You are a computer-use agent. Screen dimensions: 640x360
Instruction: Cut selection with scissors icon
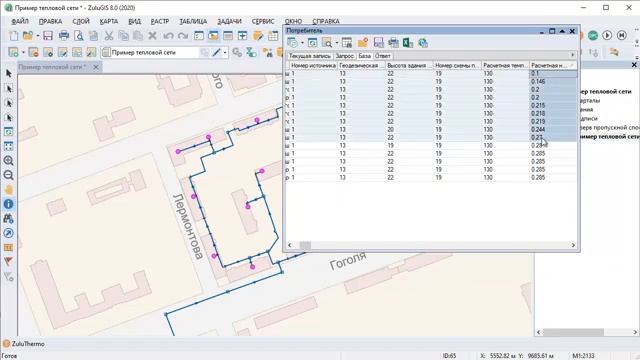click(x=109, y=36)
